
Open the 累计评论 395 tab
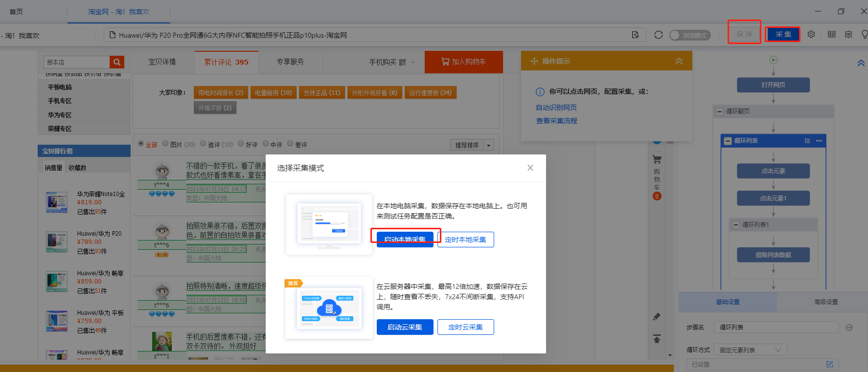coord(226,62)
